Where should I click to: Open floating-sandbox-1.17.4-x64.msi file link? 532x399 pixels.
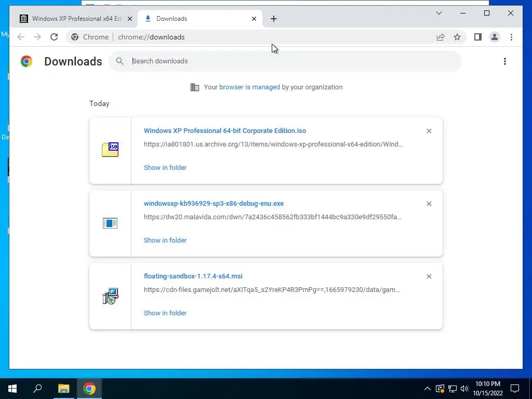[x=193, y=276]
